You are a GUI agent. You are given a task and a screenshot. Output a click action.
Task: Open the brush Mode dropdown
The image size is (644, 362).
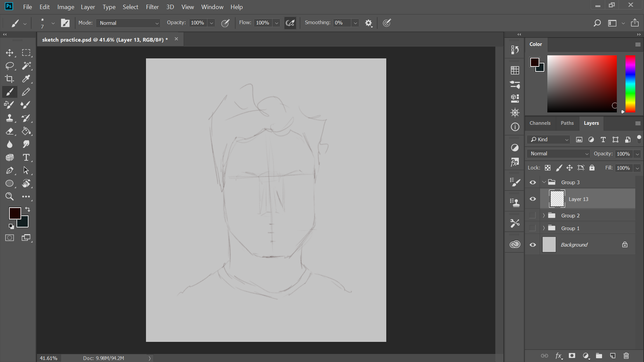click(129, 23)
